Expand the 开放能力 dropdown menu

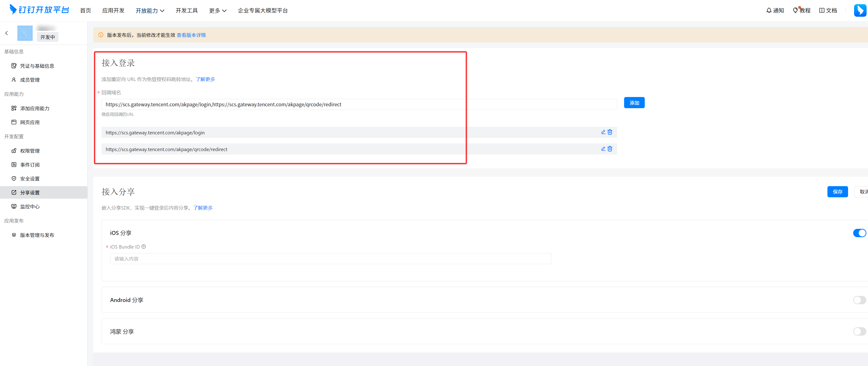pos(150,11)
